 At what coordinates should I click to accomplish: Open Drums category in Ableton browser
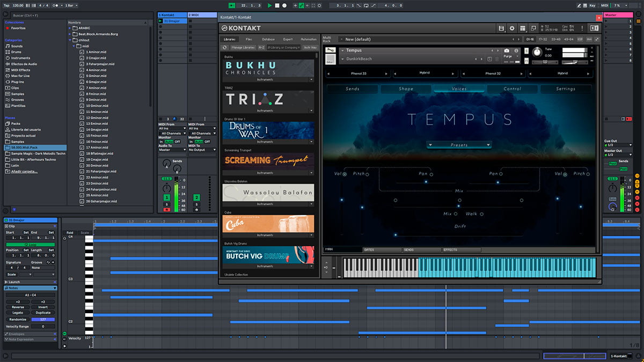[x=17, y=52]
